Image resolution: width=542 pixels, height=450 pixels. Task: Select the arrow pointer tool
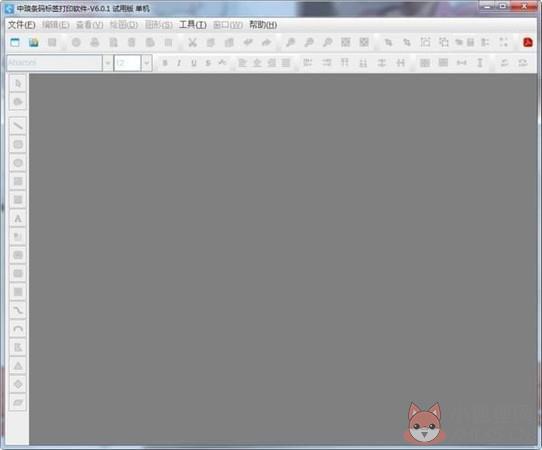pyautogui.click(x=18, y=83)
